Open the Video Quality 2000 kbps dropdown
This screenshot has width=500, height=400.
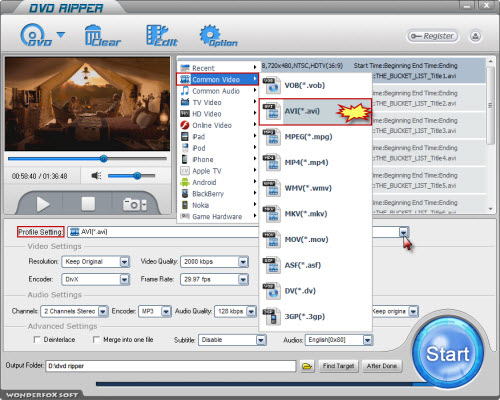[x=214, y=262]
